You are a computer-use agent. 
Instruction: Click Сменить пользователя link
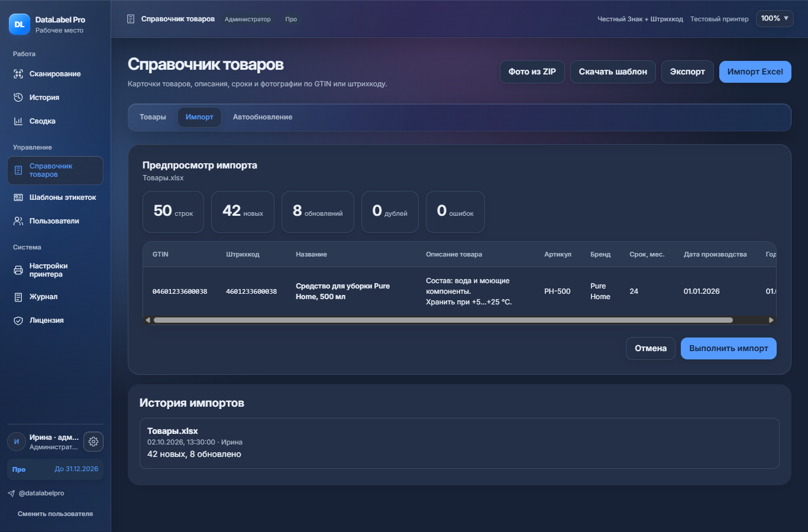click(x=55, y=514)
